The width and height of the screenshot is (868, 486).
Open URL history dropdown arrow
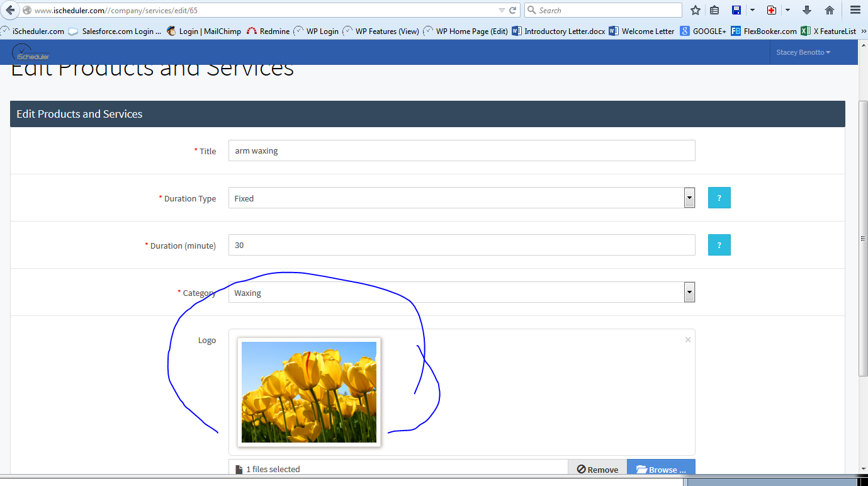pos(502,11)
